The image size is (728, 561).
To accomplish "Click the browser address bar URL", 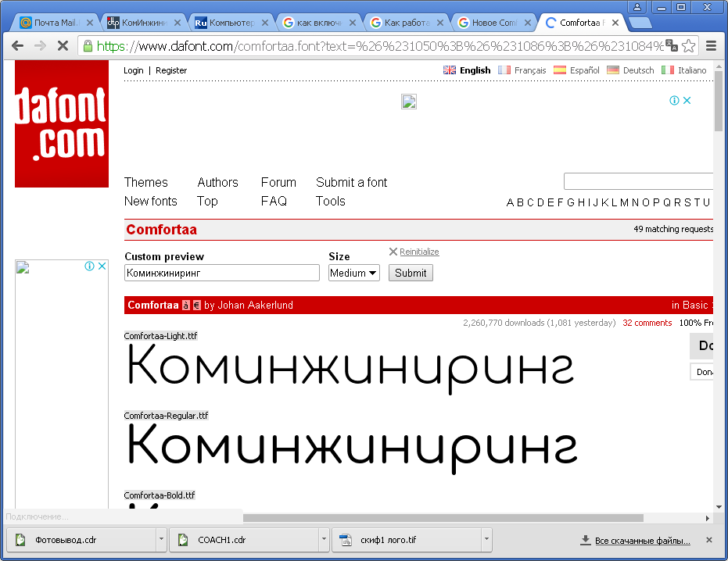I will click(381, 46).
